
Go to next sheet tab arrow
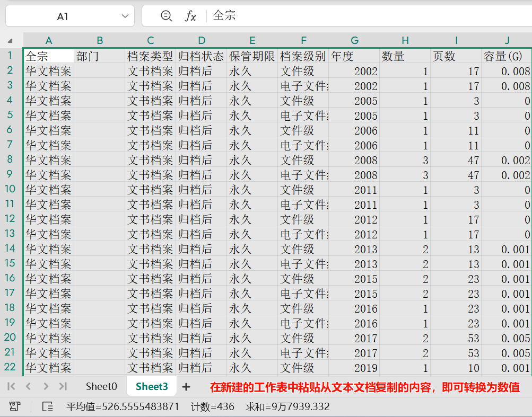46,387
